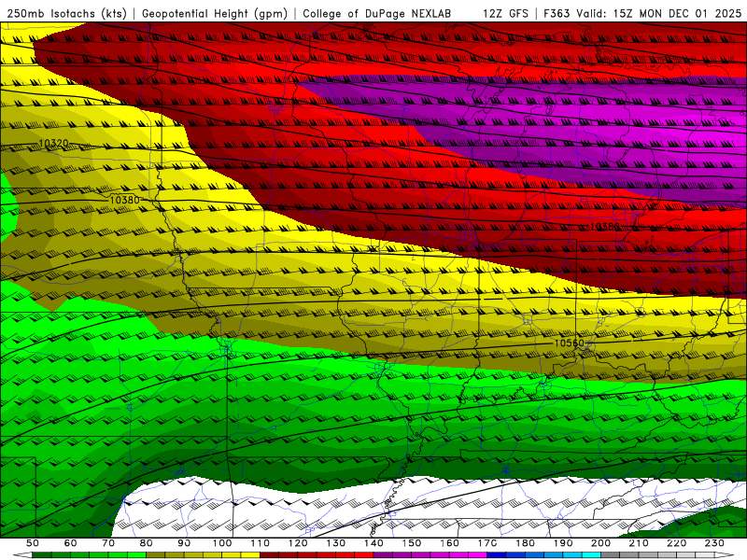This screenshot has height=560, width=747.
Task: Click the 110 value on the color scale
Action: coord(261,543)
